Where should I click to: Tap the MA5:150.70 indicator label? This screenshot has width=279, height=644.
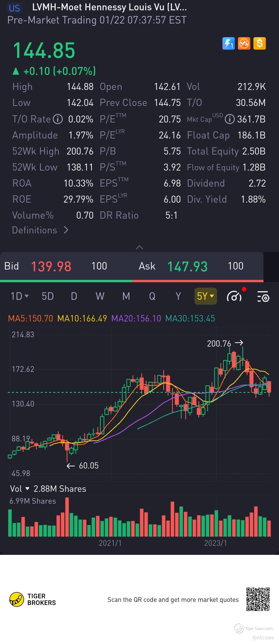coord(30,318)
